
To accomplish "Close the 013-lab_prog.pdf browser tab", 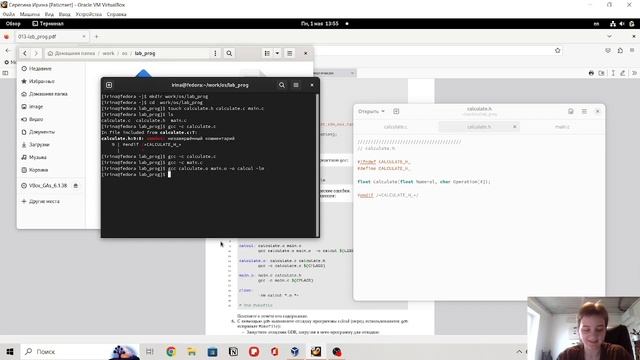I will (84, 37).
